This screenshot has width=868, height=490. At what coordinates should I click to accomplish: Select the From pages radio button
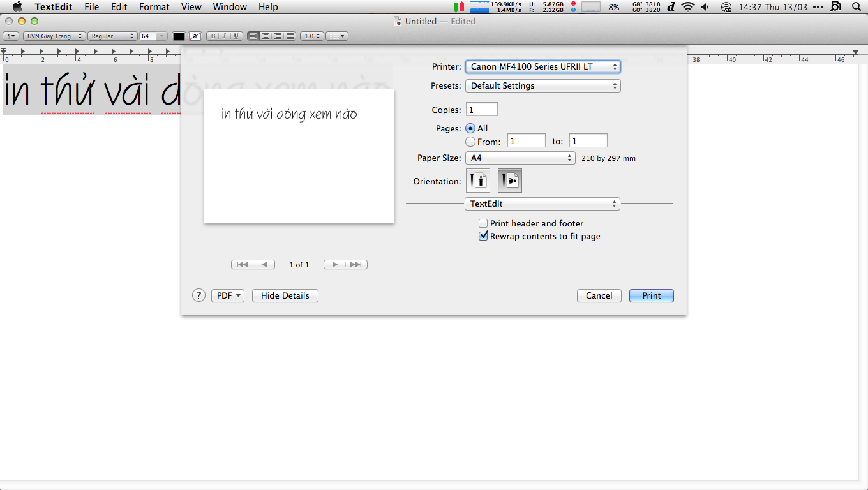(470, 142)
